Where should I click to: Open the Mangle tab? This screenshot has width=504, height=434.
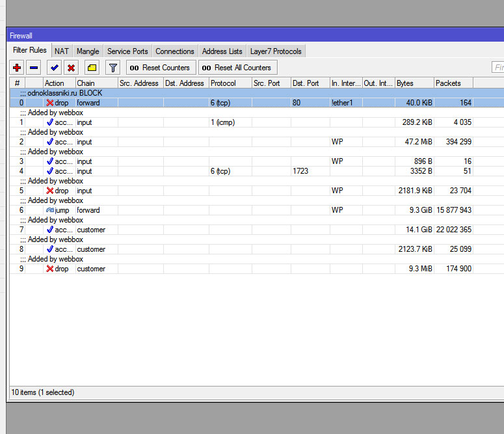coord(88,51)
